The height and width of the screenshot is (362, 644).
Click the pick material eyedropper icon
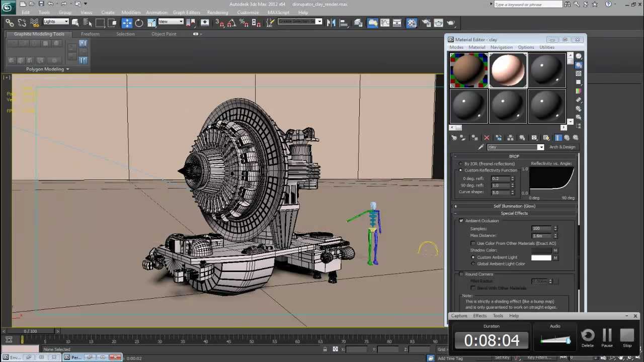click(x=481, y=147)
